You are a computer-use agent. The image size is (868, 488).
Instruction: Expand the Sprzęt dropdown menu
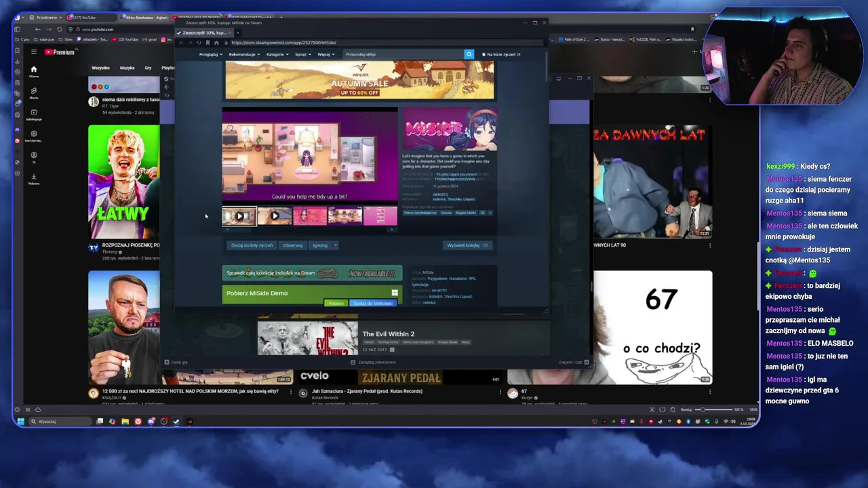pos(302,54)
